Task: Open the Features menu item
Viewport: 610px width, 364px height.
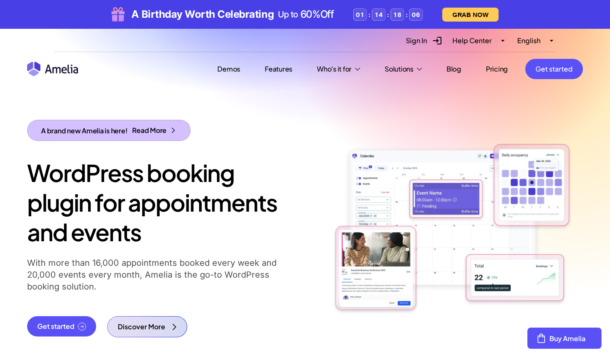Action: coord(278,69)
